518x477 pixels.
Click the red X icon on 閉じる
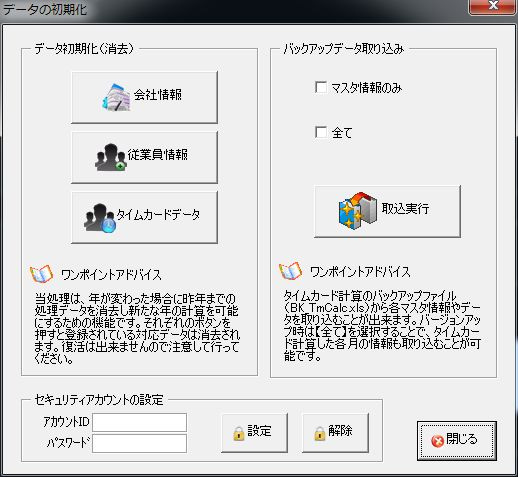[x=437, y=441]
